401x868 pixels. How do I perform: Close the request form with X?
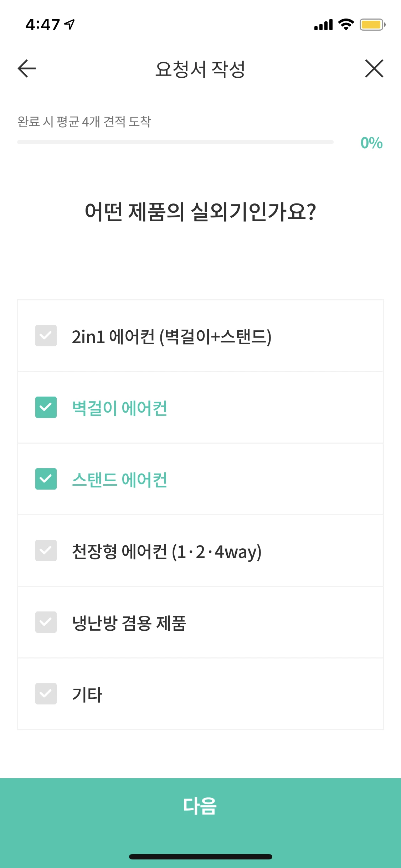374,68
